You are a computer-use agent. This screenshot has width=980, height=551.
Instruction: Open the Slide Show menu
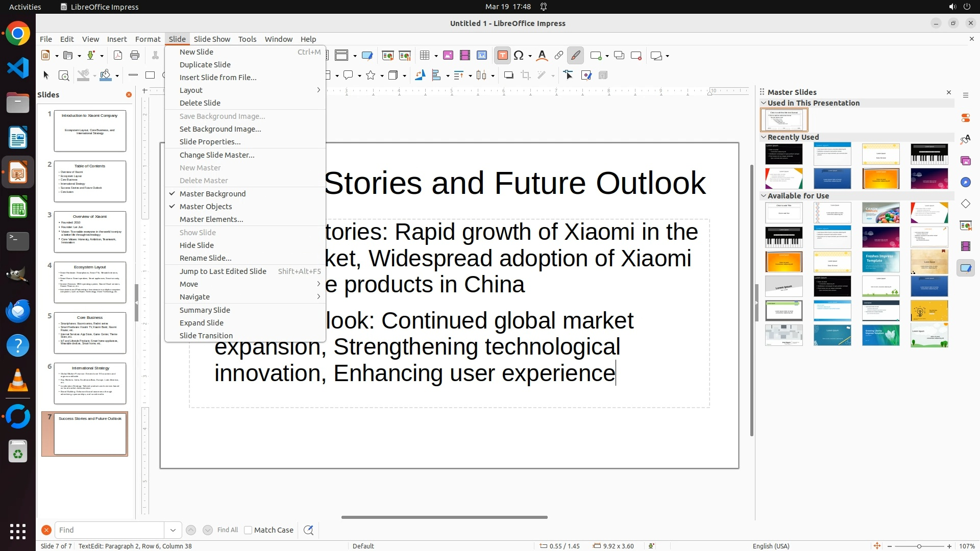click(212, 39)
